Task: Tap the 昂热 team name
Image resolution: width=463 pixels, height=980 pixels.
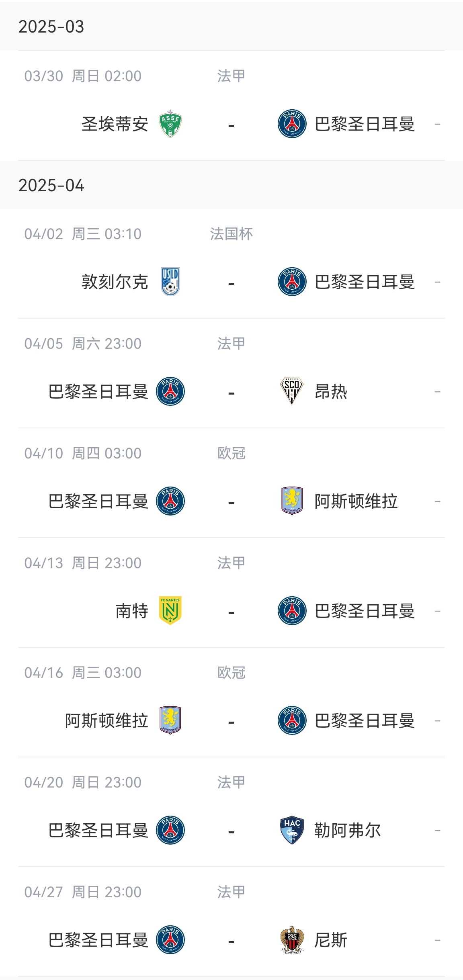Action: pos(331,391)
